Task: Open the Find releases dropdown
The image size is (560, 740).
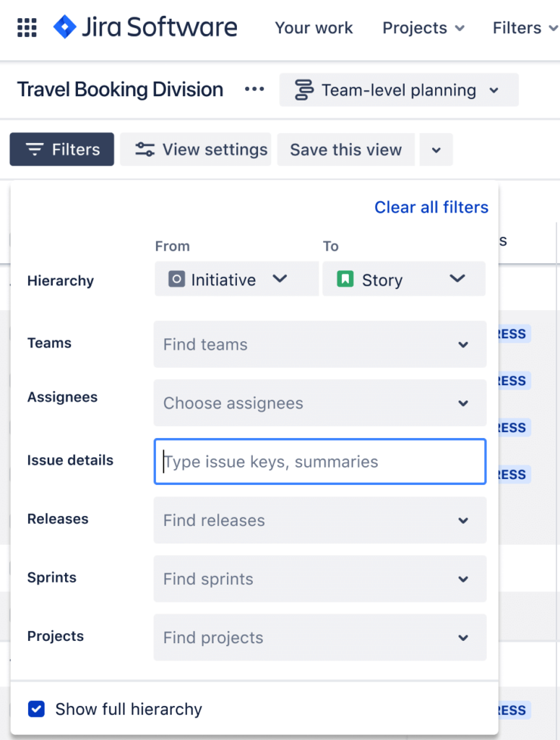Action: [x=320, y=520]
